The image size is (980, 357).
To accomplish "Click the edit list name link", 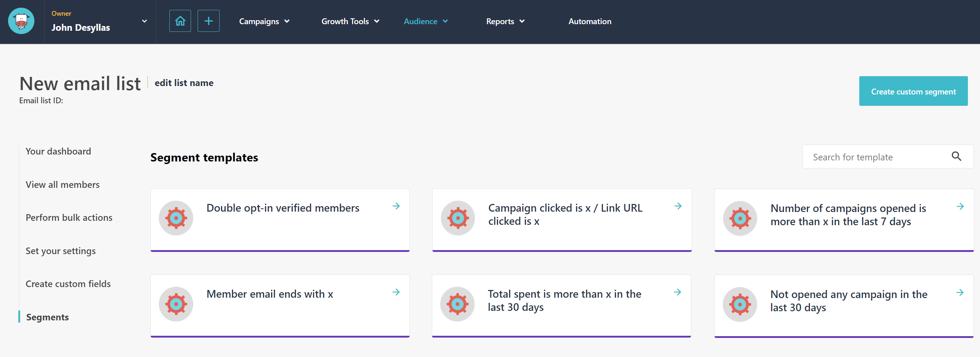I will [184, 83].
